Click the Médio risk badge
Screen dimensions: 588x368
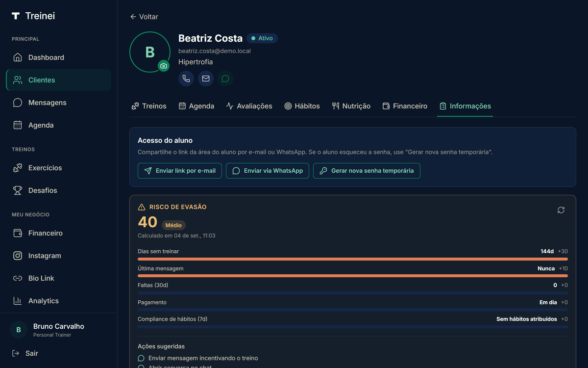(x=173, y=225)
